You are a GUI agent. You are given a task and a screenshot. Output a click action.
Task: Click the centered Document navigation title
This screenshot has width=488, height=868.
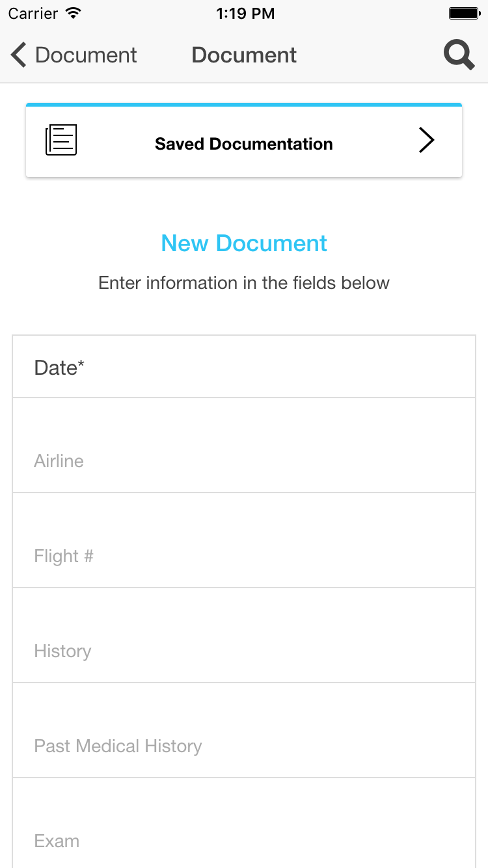[x=244, y=55]
